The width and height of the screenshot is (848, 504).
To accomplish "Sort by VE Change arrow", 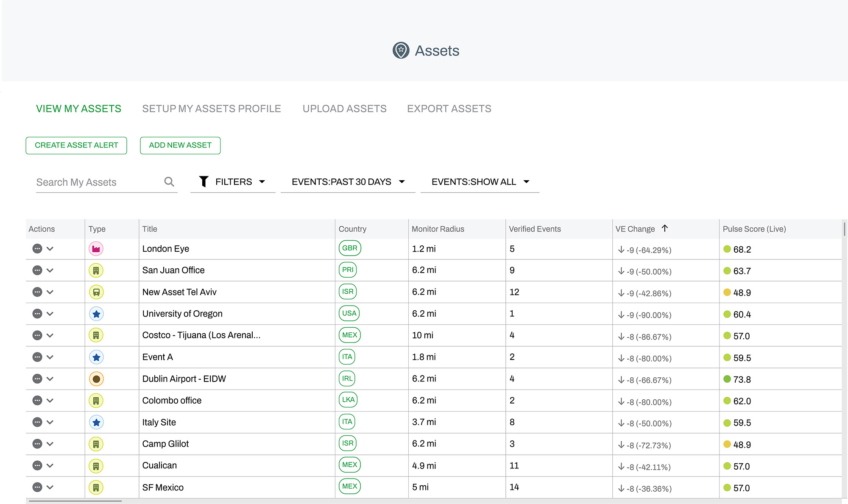I will pyautogui.click(x=664, y=228).
